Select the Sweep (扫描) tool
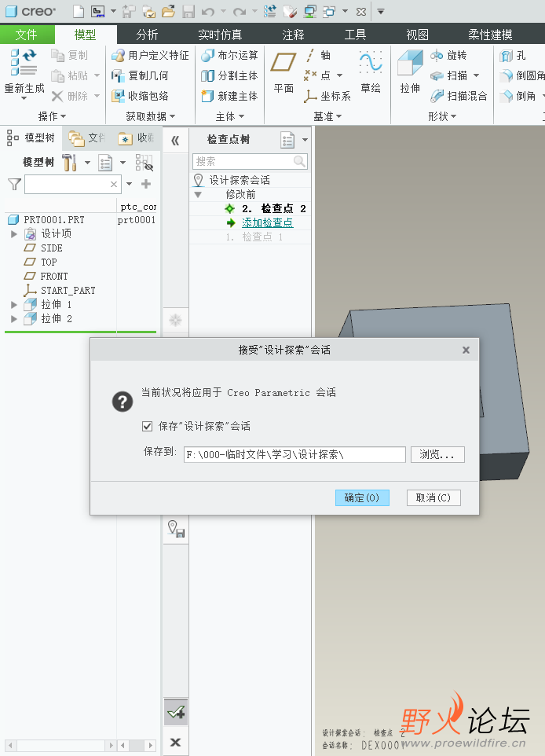The image size is (545, 756). click(448, 75)
